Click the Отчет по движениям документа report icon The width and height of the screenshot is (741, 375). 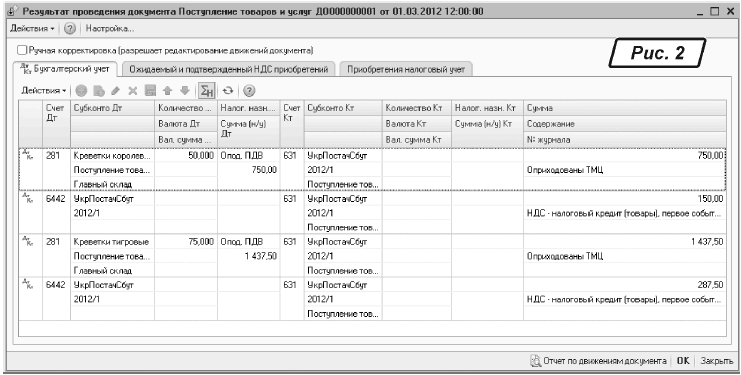[535, 361]
